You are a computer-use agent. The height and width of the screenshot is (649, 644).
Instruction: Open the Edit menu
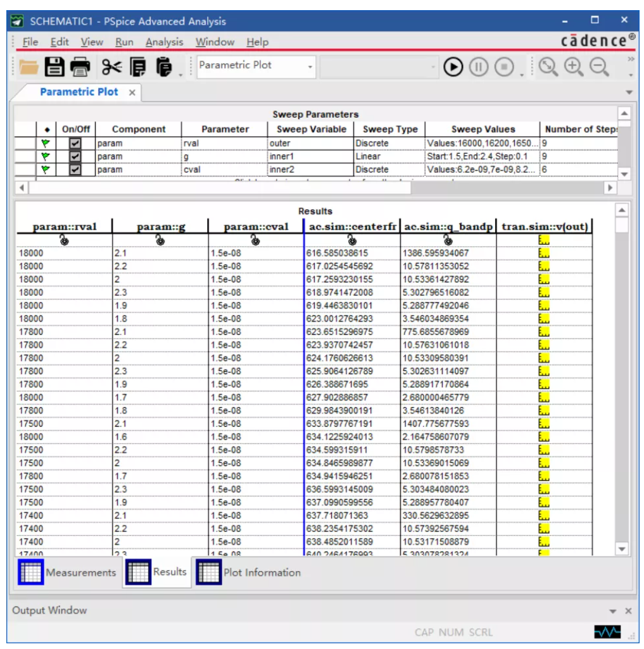(x=60, y=42)
